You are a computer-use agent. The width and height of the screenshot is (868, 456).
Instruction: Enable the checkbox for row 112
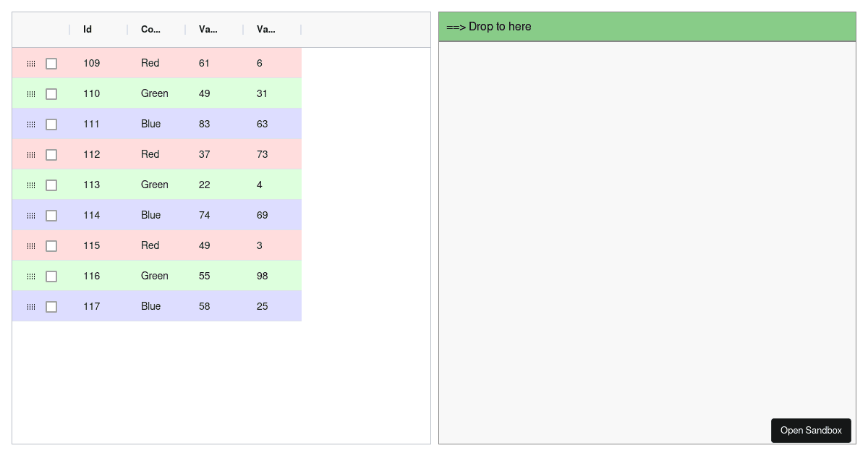coord(51,154)
